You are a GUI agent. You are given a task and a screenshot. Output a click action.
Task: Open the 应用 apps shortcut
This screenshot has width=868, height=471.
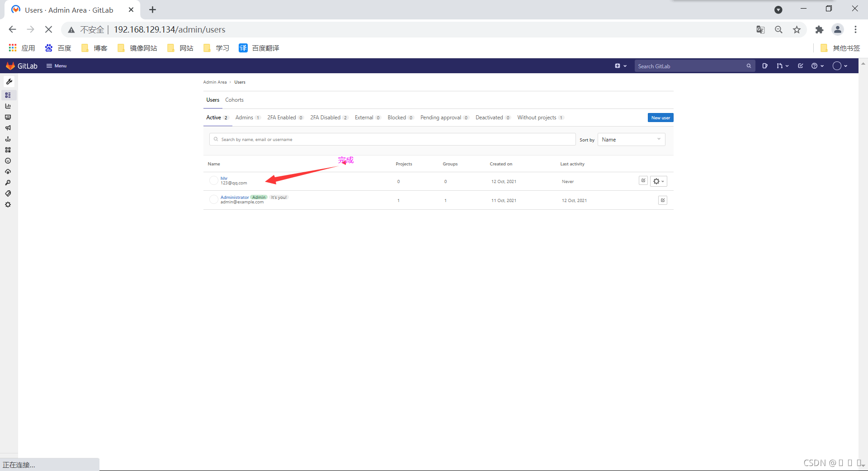tap(22, 48)
